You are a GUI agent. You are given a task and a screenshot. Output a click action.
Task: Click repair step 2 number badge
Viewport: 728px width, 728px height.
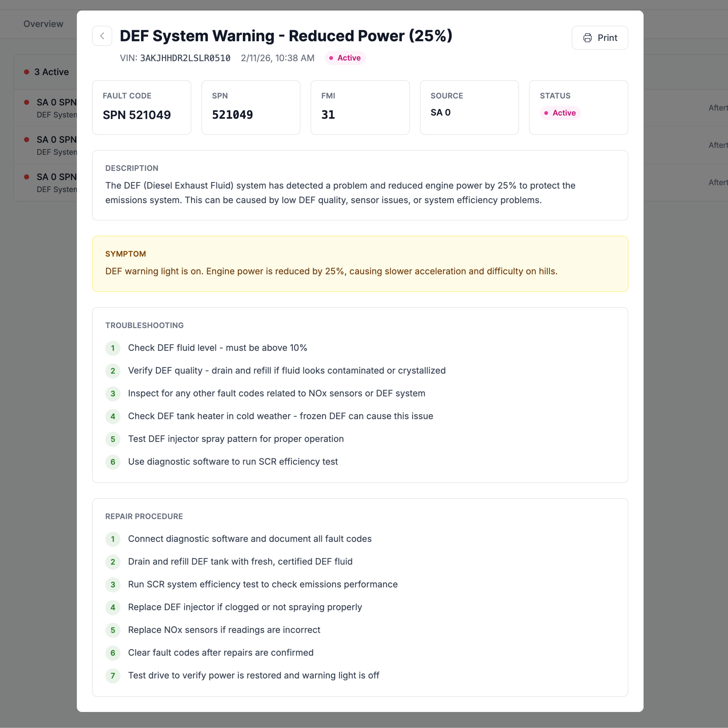[x=113, y=562]
